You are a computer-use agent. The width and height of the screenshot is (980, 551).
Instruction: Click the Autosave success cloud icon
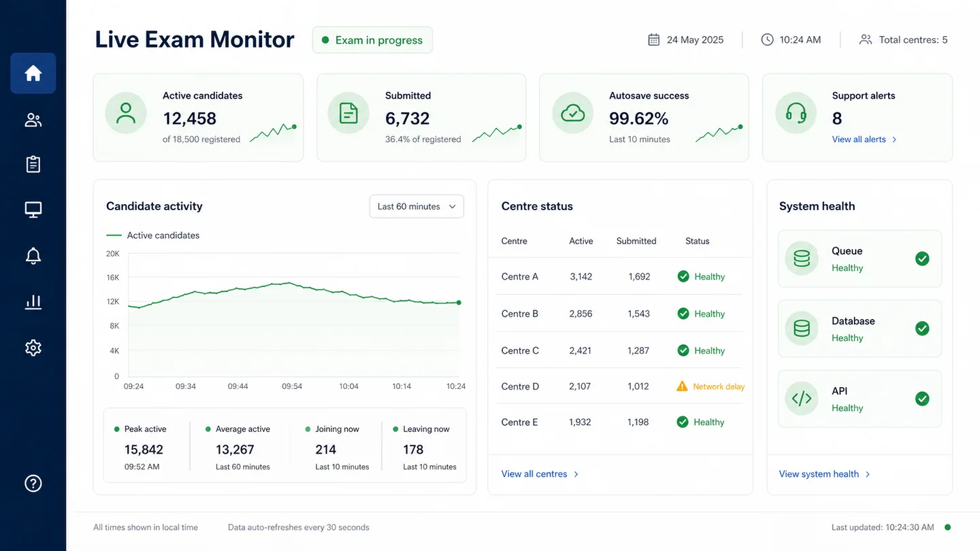[x=573, y=113]
